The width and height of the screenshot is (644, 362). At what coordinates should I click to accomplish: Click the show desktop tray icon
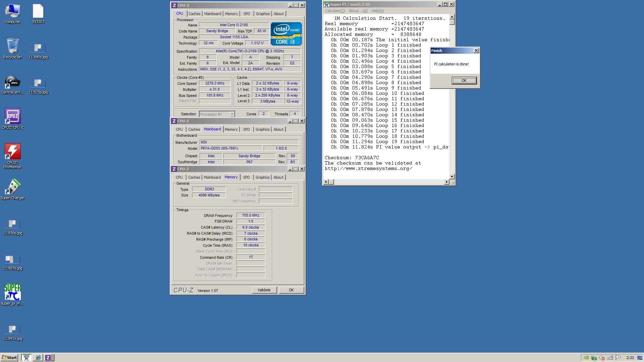click(640, 358)
